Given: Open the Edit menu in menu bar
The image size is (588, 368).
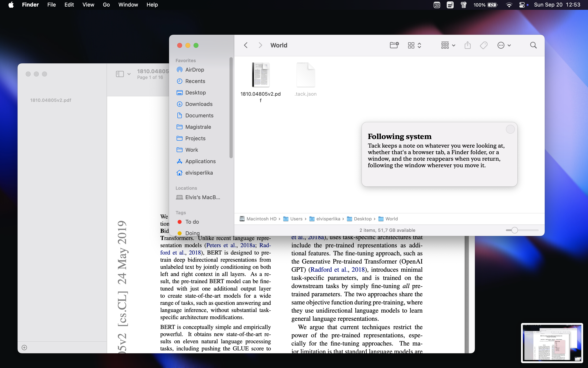Looking at the screenshot, I should [x=69, y=5].
